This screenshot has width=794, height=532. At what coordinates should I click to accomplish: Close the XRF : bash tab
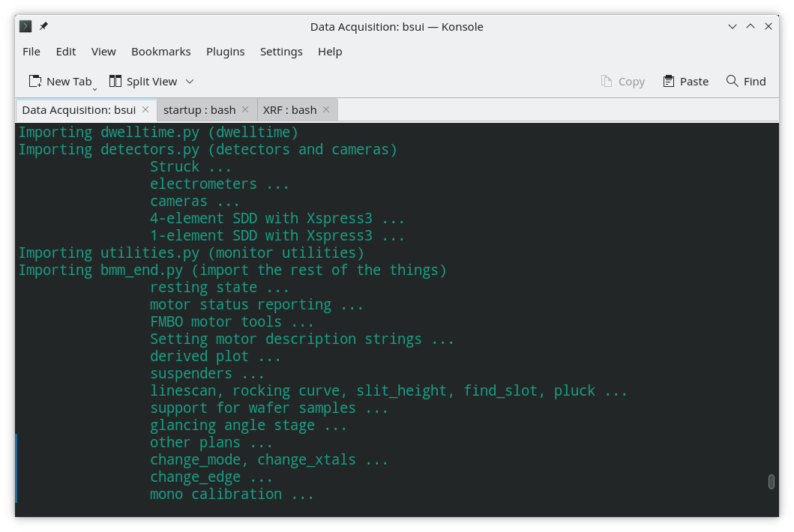click(x=326, y=110)
